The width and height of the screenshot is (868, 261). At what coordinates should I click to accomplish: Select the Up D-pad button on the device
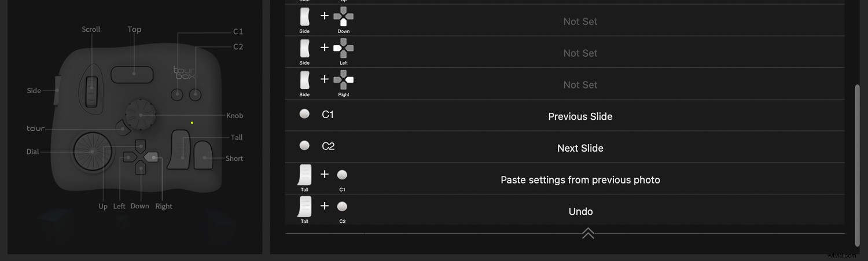141,146
